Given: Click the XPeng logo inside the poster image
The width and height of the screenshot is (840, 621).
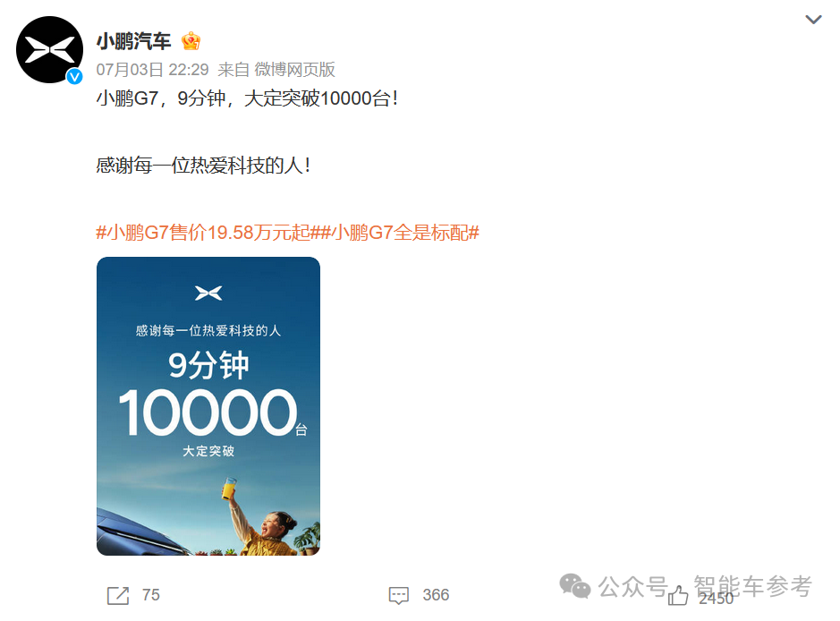Looking at the screenshot, I should (208, 293).
